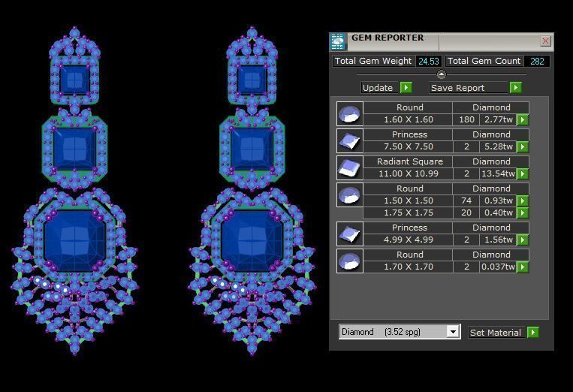Select the left earring's top small square stone
573x392 pixels.
point(74,80)
